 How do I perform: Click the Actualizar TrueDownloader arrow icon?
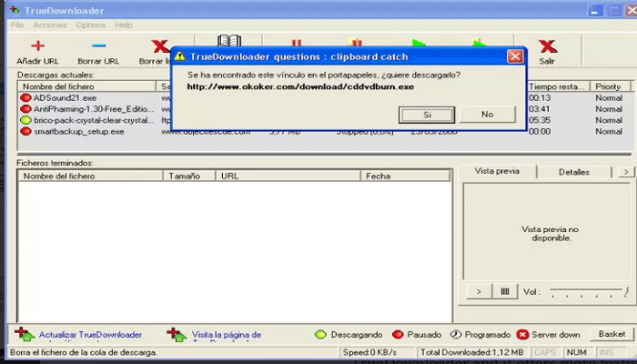click(x=25, y=335)
